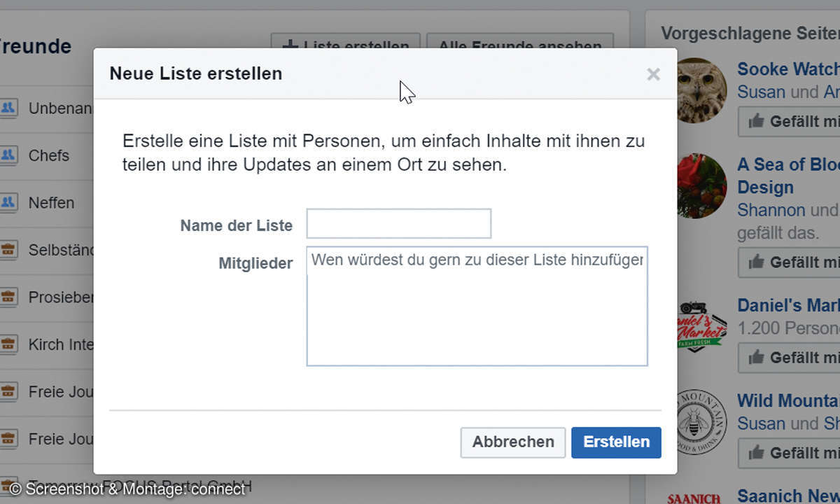The width and height of the screenshot is (840, 504).
Task: Click the Name der Liste input field
Action: coord(399,224)
